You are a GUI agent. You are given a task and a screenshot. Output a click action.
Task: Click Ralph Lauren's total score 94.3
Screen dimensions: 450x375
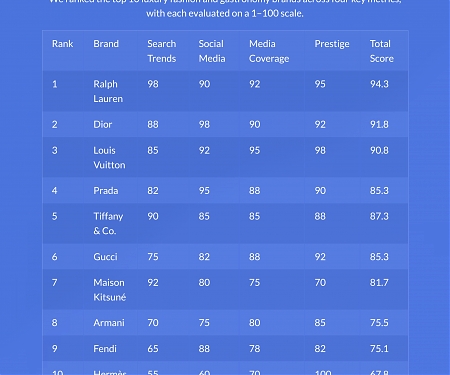click(379, 84)
